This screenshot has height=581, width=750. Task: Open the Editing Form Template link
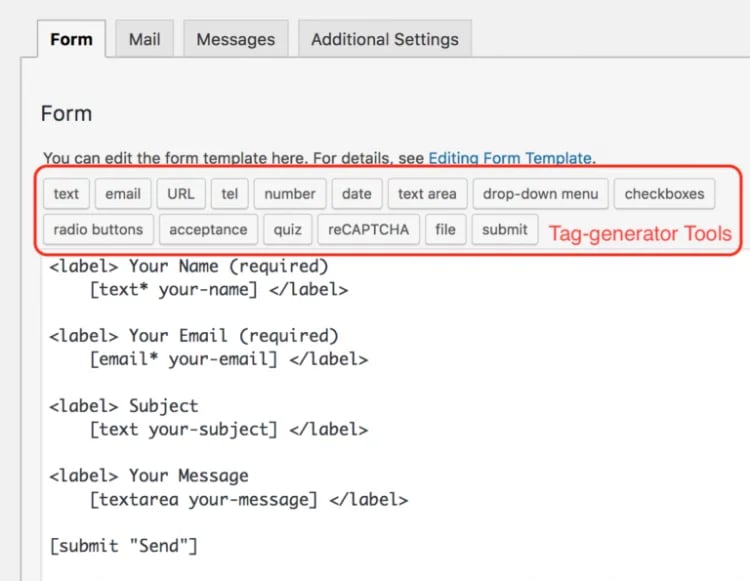pos(510,158)
